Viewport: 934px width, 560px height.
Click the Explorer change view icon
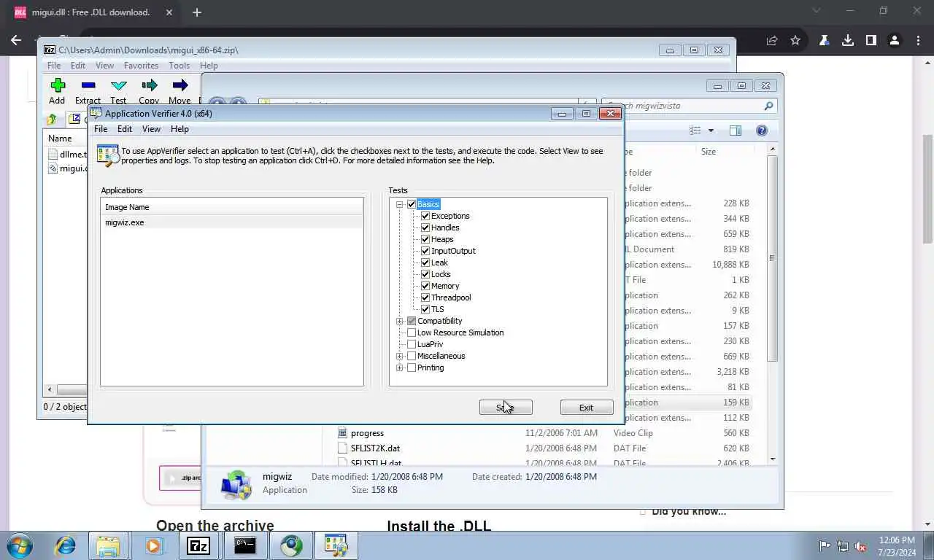(695, 131)
